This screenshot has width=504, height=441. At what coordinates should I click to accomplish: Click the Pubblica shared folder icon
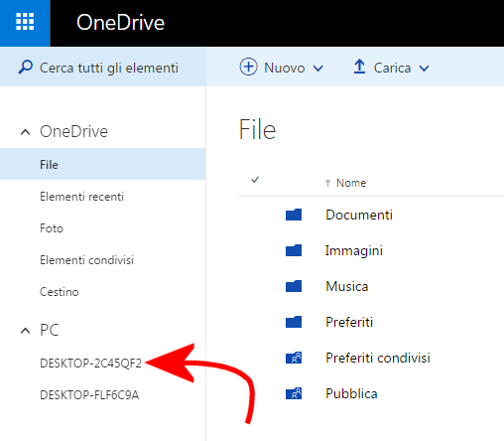point(294,393)
